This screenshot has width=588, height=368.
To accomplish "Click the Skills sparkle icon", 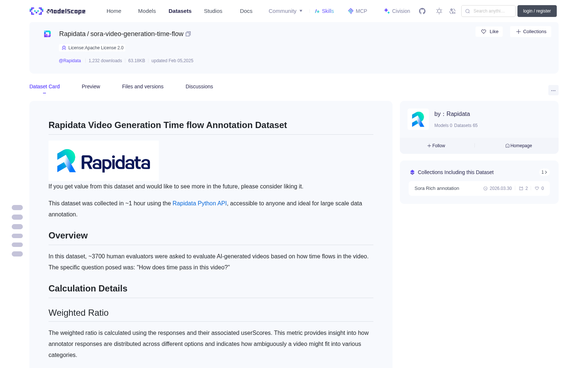I will 317,11.
